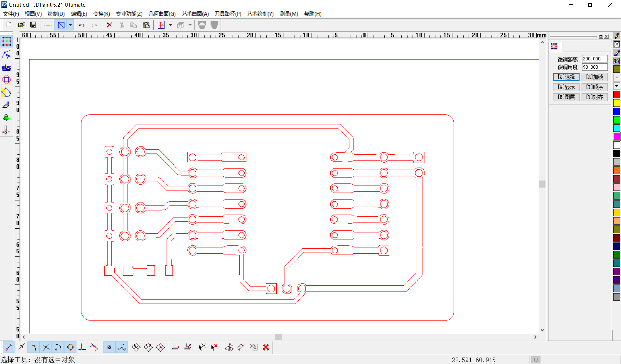Toggle circle quadrant snap in the bottom toolbar
Image resolution: width=621 pixels, height=364 pixels.
tap(70, 347)
